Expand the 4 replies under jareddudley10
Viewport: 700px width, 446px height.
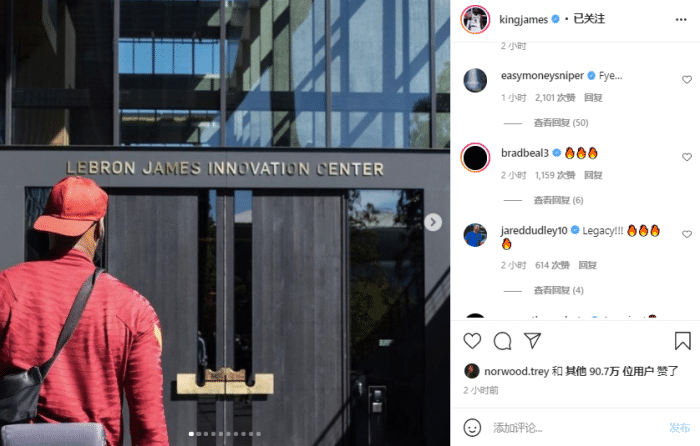558,290
